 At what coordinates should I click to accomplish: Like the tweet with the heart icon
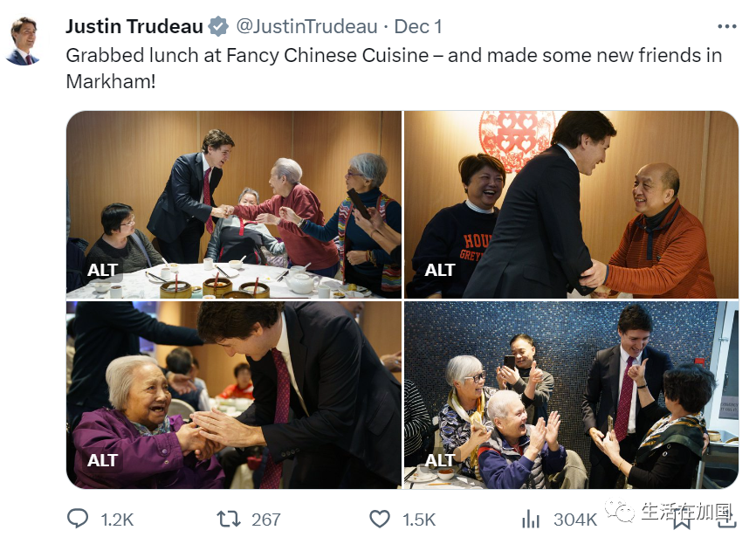click(380, 519)
